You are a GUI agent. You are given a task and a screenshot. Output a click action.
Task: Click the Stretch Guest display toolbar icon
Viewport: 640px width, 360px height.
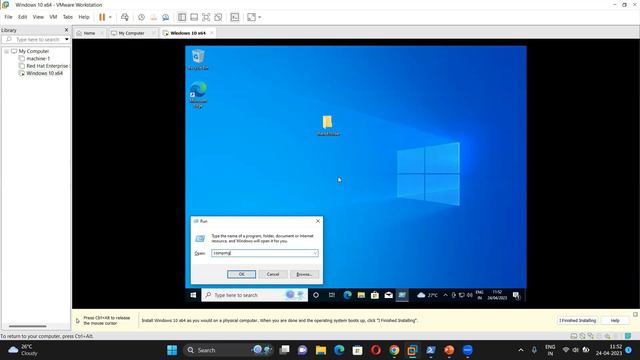[251, 17]
